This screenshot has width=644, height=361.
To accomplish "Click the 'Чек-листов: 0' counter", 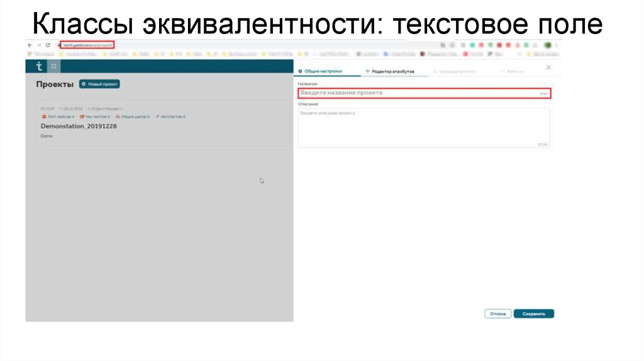I will pyautogui.click(x=95, y=116).
